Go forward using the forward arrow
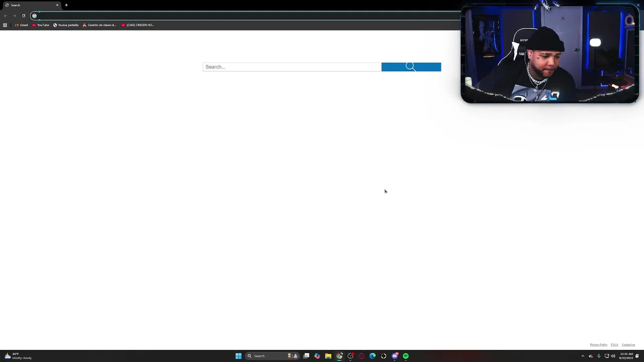Screen dimensions: 644x362 [14, 16]
